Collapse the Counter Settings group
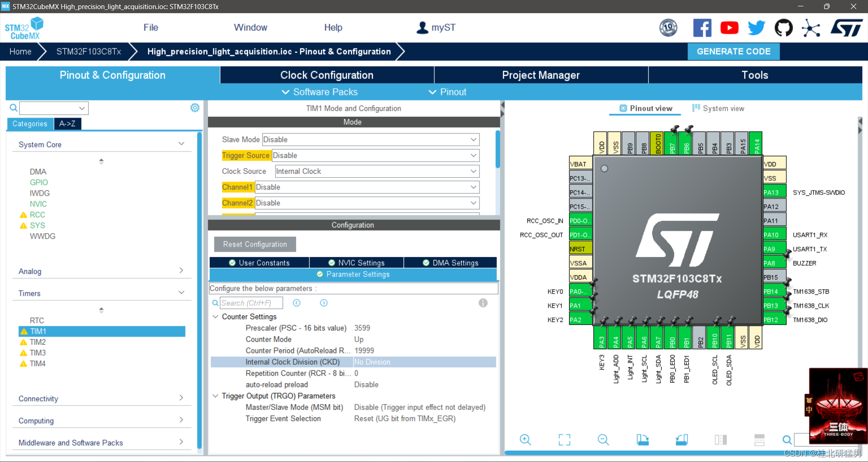868x462 pixels. pyautogui.click(x=216, y=317)
